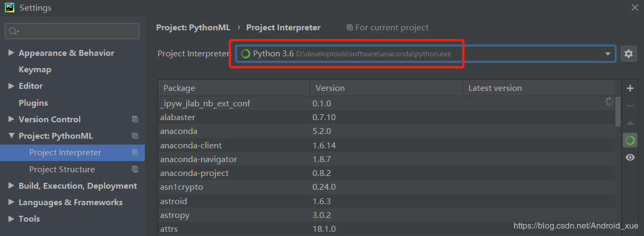Viewport: 644px width, 236px height.
Task: Click the search magnifier icon in settings
Action: [x=13, y=31]
